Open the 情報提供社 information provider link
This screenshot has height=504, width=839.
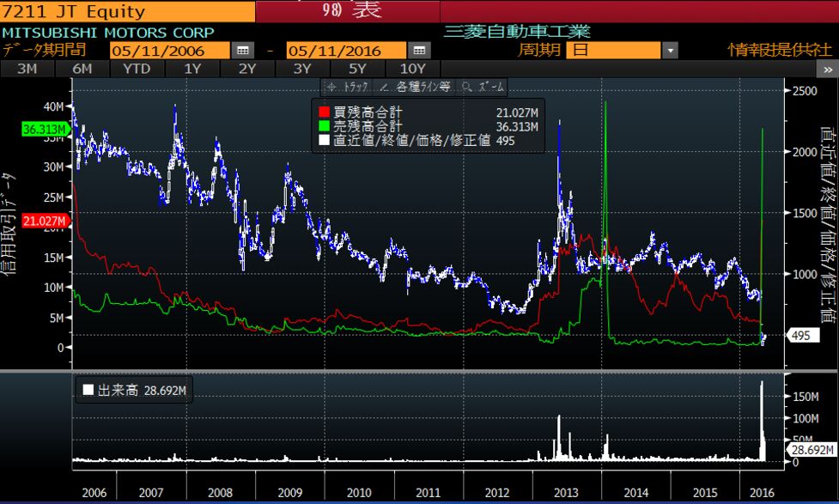coord(780,50)
